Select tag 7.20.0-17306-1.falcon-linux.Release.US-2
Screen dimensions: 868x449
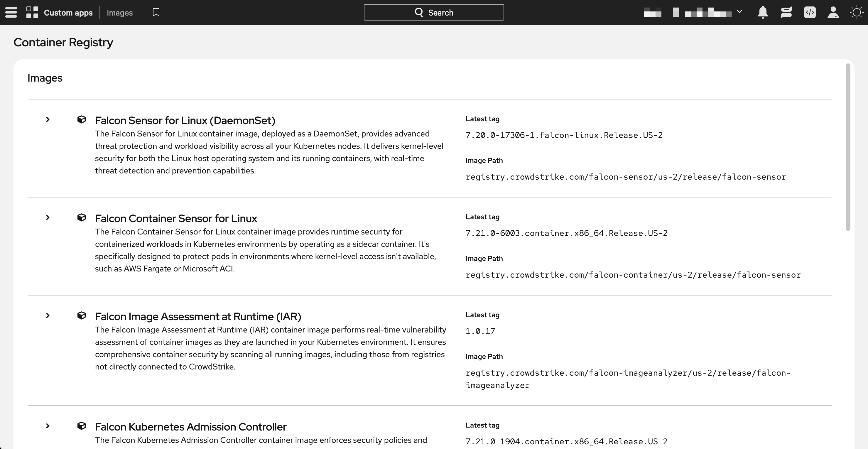(564, 135)
